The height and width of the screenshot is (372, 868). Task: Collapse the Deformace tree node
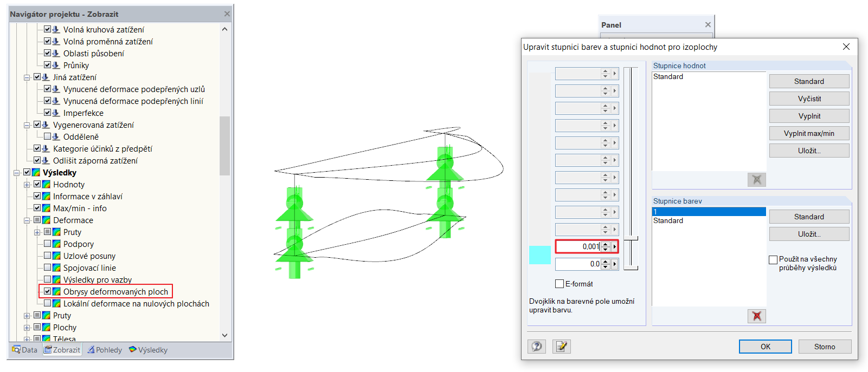27,220
